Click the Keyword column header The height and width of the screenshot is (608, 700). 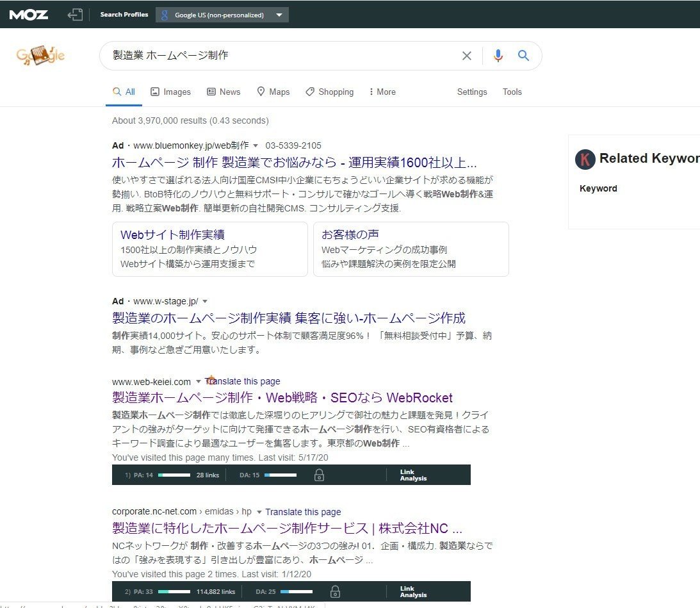598,188
